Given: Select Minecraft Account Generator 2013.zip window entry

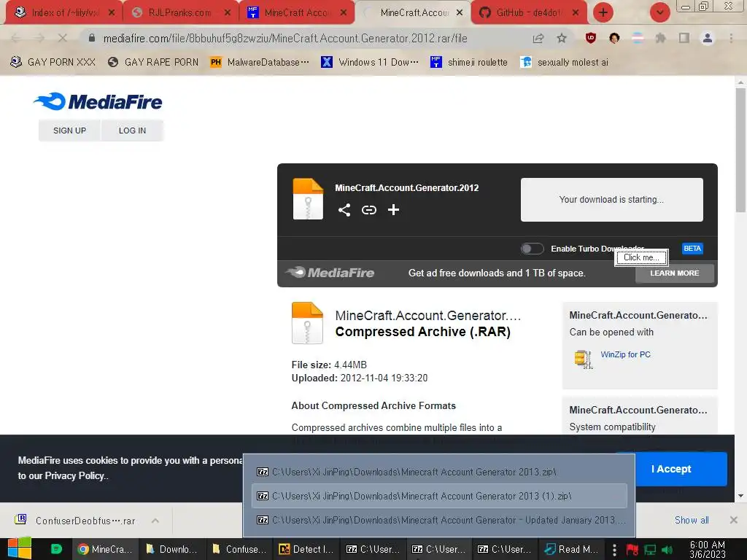Looking at the screenshot, I should tap(438, 472).
